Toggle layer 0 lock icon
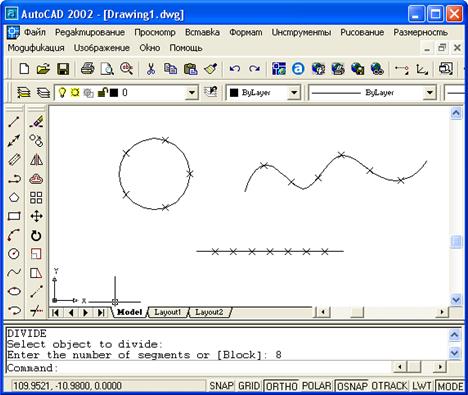The image size is (468, 395). pyautogui.click(x=102, y=92)
